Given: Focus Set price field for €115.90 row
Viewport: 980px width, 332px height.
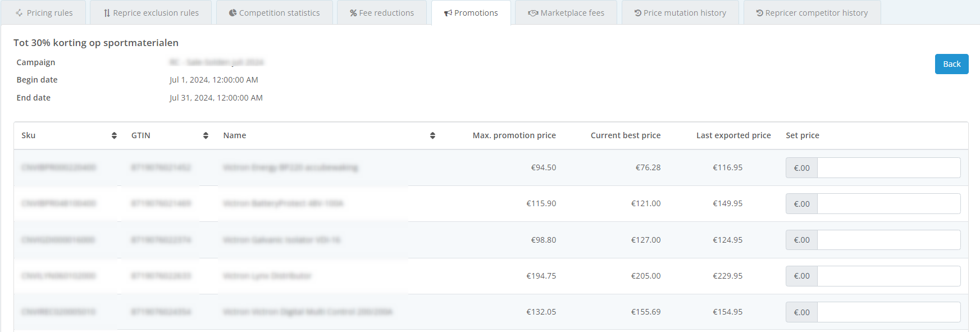Looking at the screenshot, I should [888, 204].
